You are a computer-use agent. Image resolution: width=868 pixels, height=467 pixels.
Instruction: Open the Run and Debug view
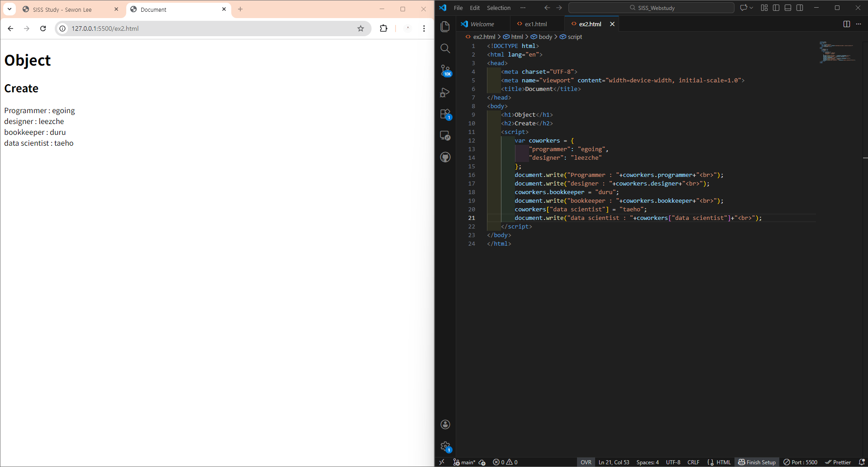point(445,92)
